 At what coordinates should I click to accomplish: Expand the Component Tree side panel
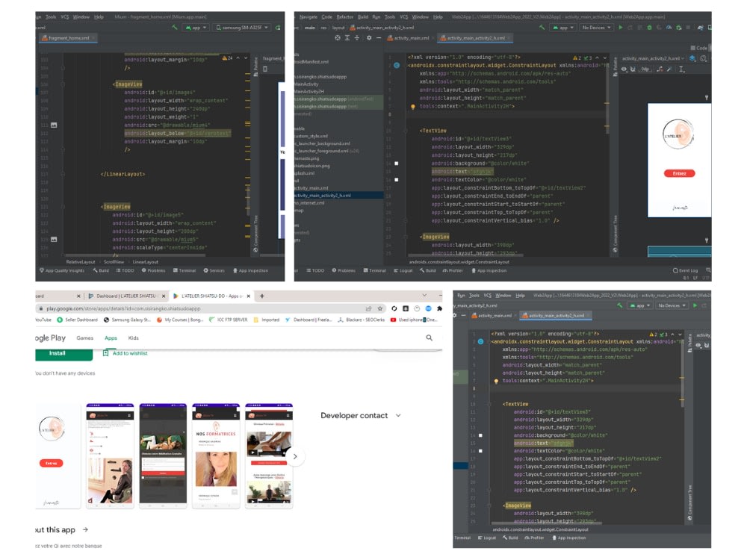coord(614,231)
